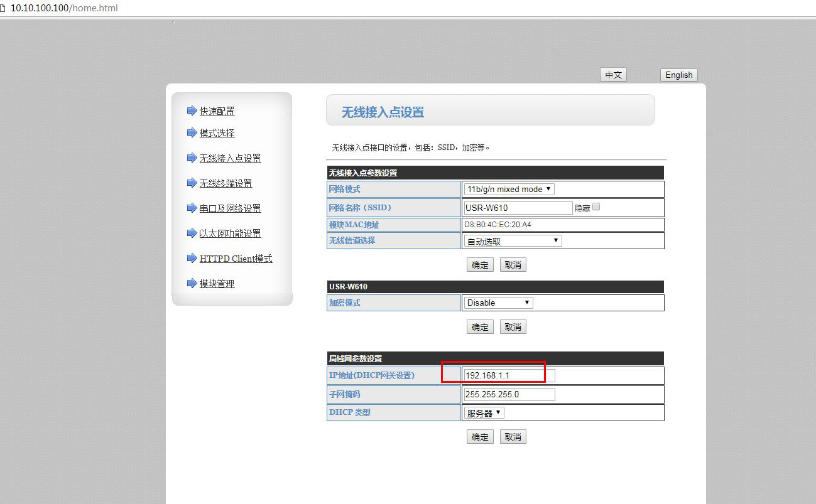Click 确定 under the 加密模式 section
Viewport: 816px width, 504px height.
[x=480, y=327]
